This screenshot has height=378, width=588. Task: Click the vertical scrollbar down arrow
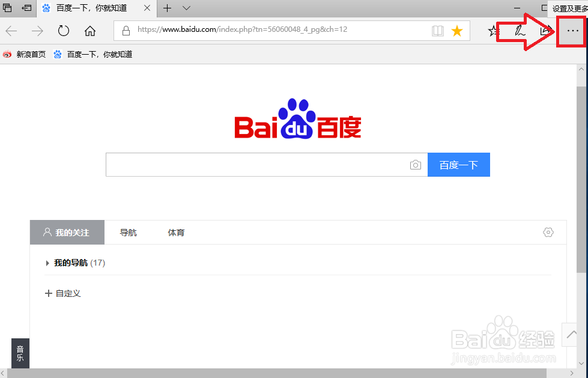click(x=581, y=364)
